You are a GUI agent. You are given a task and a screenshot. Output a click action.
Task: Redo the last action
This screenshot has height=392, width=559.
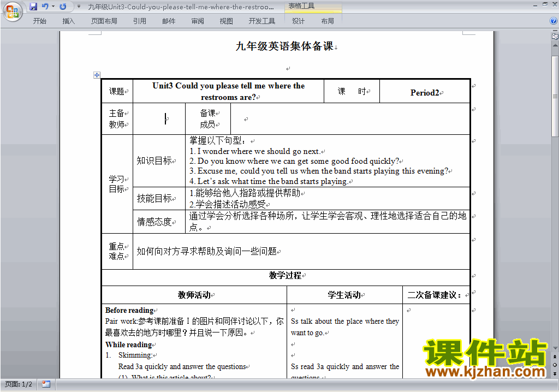tap(63, 7)
